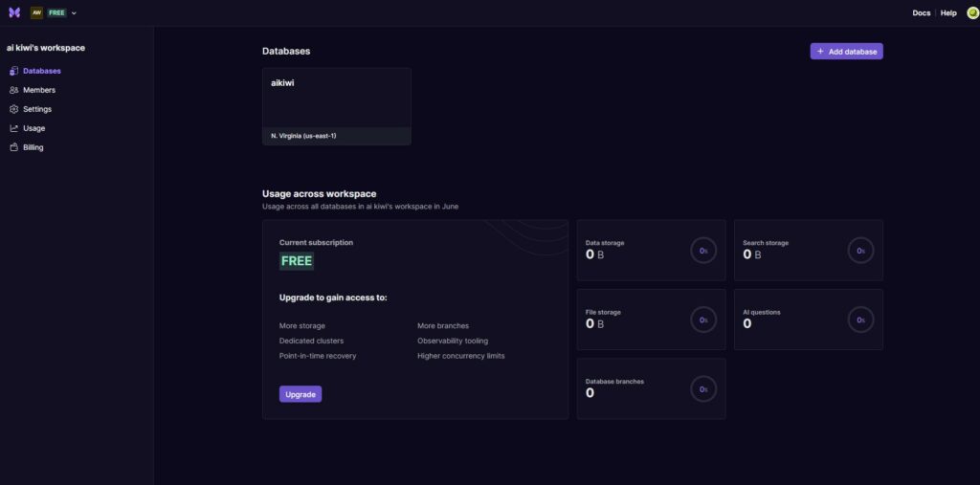Click the Settings gear icon

coord(13,109)
